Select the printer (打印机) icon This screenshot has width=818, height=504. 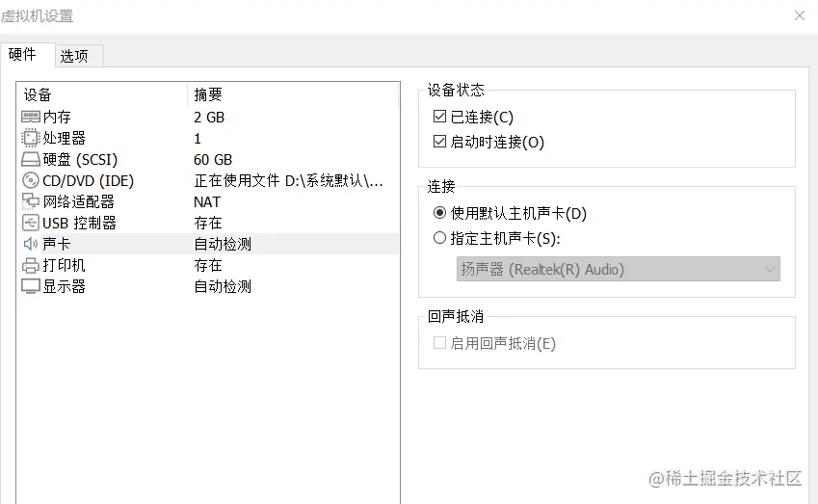click(x=30, y=265)
